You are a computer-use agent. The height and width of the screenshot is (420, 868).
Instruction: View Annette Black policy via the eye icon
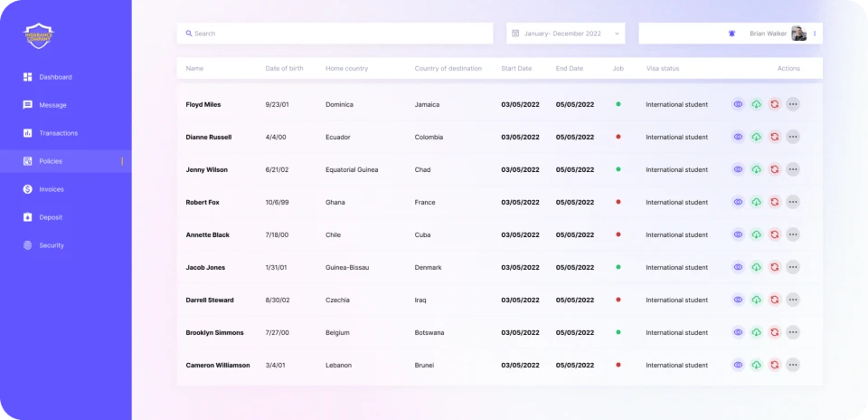[x=738, y=235]
